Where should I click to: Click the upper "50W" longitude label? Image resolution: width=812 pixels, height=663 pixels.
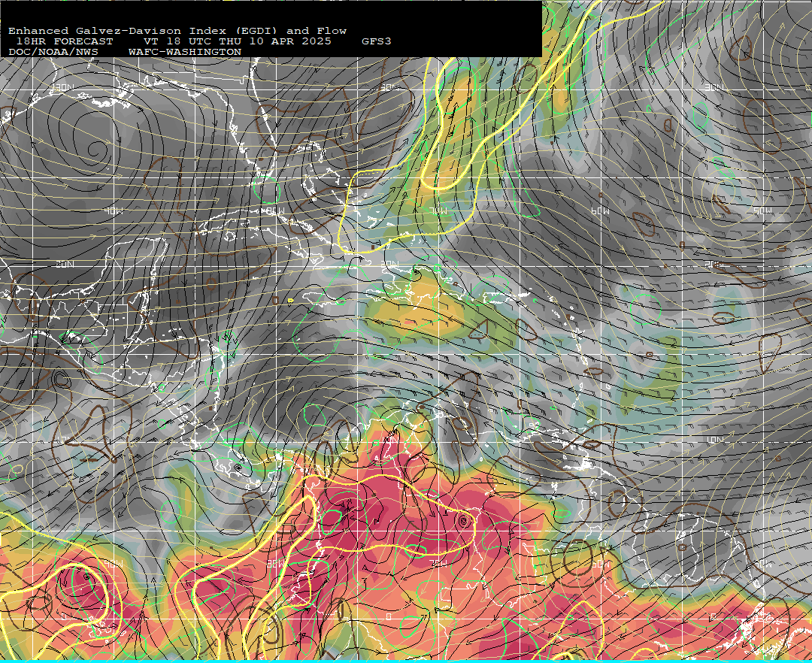pos(762,210)
